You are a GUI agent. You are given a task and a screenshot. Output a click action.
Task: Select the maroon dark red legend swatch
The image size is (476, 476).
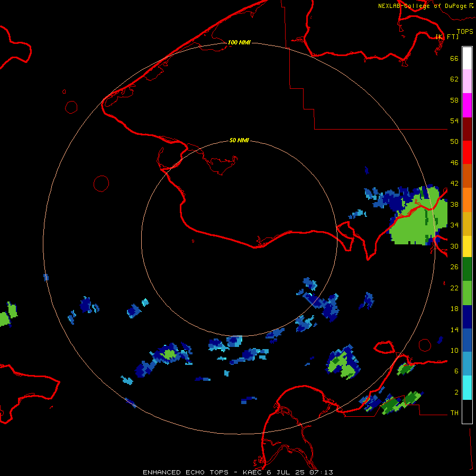[467, 129]
